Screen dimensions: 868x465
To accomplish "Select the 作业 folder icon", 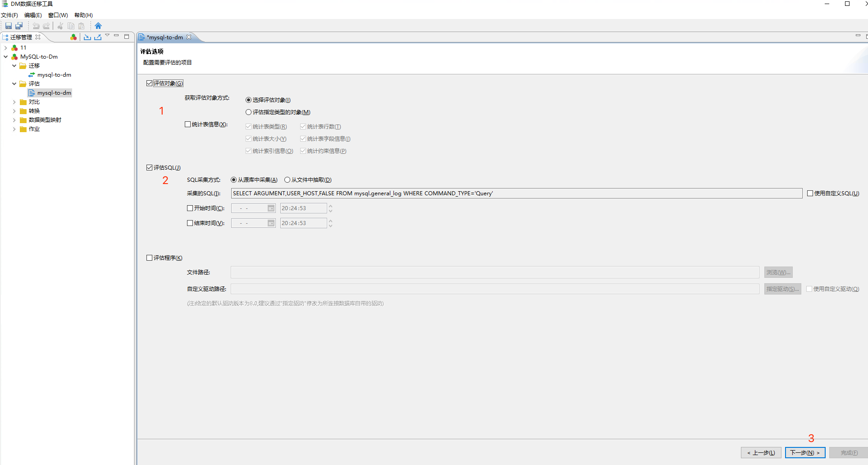I will (23, 129).
